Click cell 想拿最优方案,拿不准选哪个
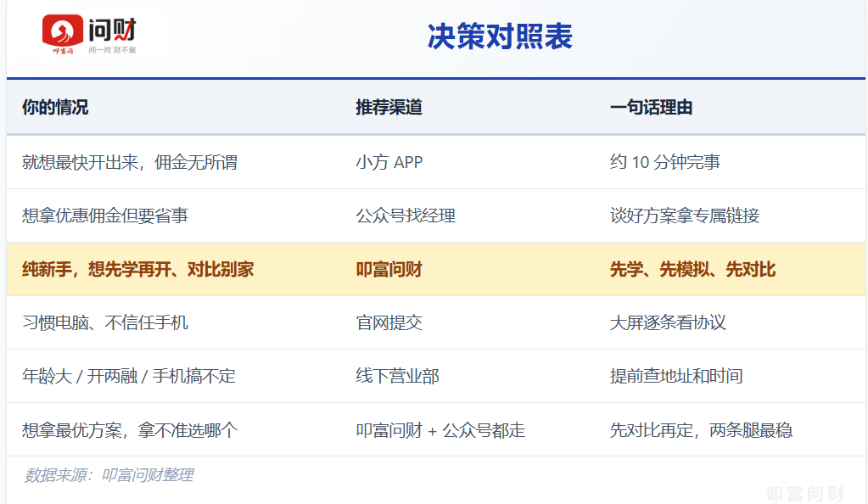 click(130, 430)
